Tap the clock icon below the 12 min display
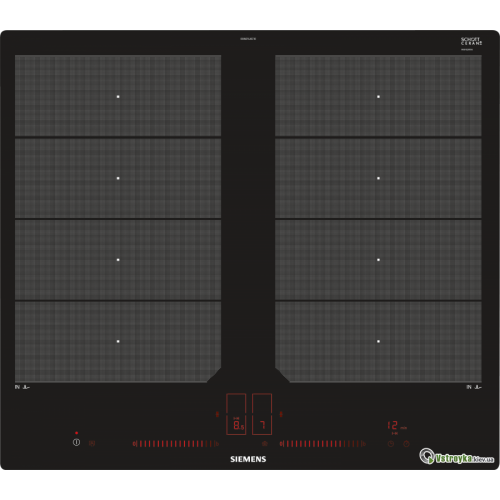Image resolution: width=500 pixels, height=500 pixels. point(391,444)
